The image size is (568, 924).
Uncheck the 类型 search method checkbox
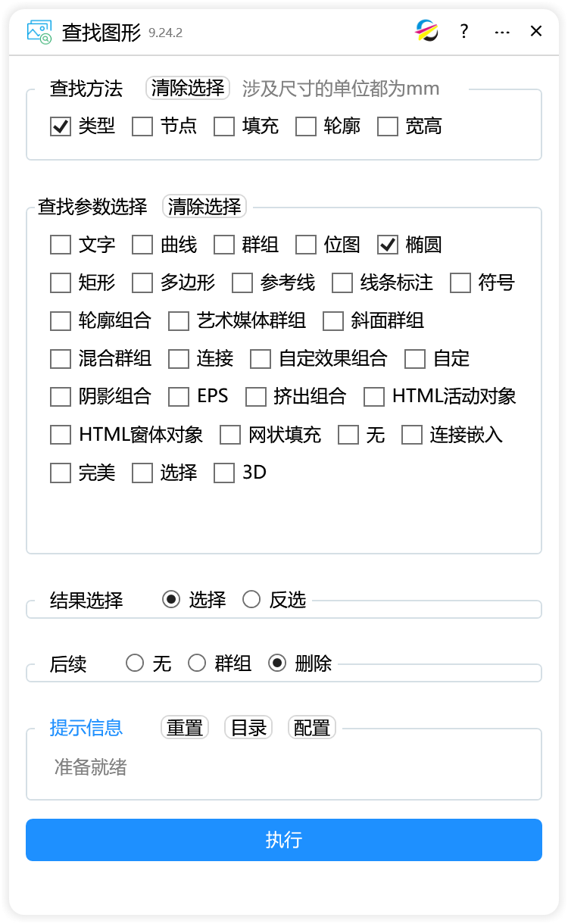click(x=61, y=126)
